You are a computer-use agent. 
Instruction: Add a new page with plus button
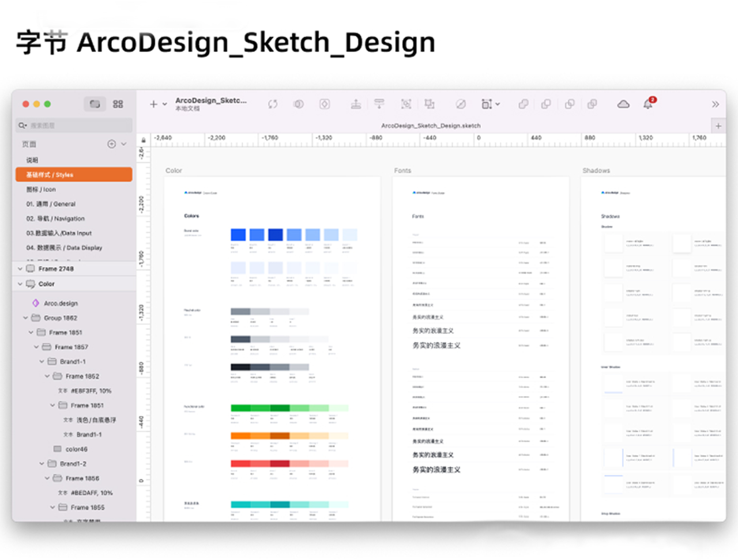111,144
